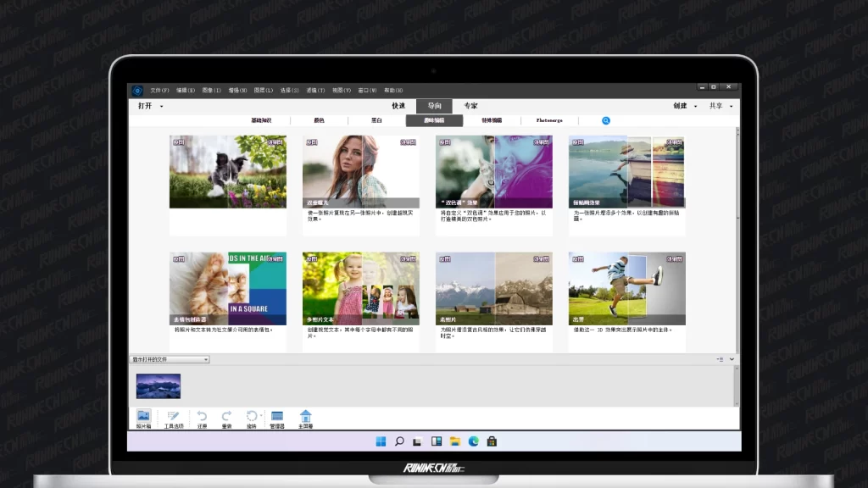The height and width of the screenshot is (488, 868).
Task: Expand the 打开 (Open) dropdown
Action: 150,106
